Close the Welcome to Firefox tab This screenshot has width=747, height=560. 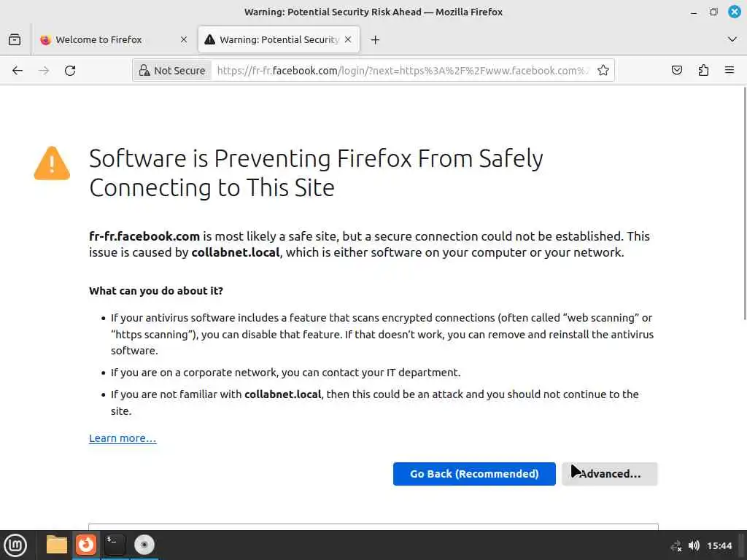[x=184, y=39]
